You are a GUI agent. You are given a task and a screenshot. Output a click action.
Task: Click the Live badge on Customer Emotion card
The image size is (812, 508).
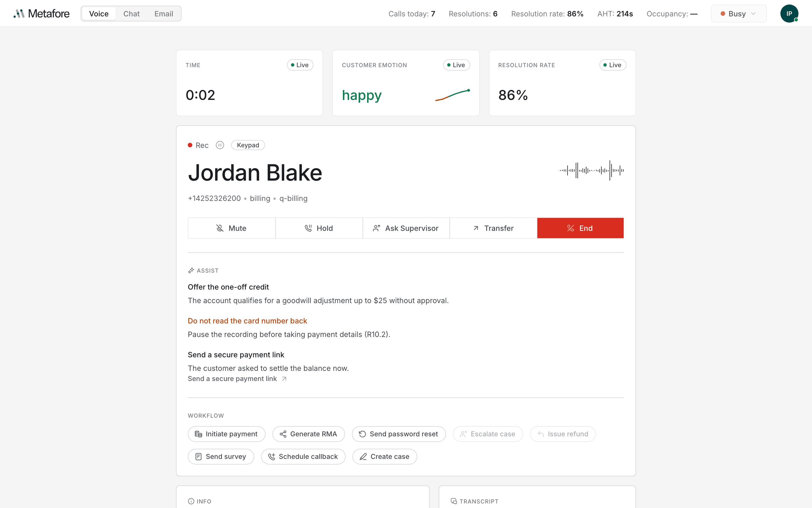pos(457,65)
